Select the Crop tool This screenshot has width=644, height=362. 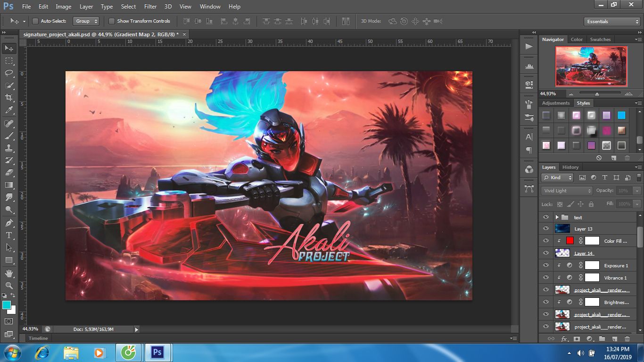(9, 98)
